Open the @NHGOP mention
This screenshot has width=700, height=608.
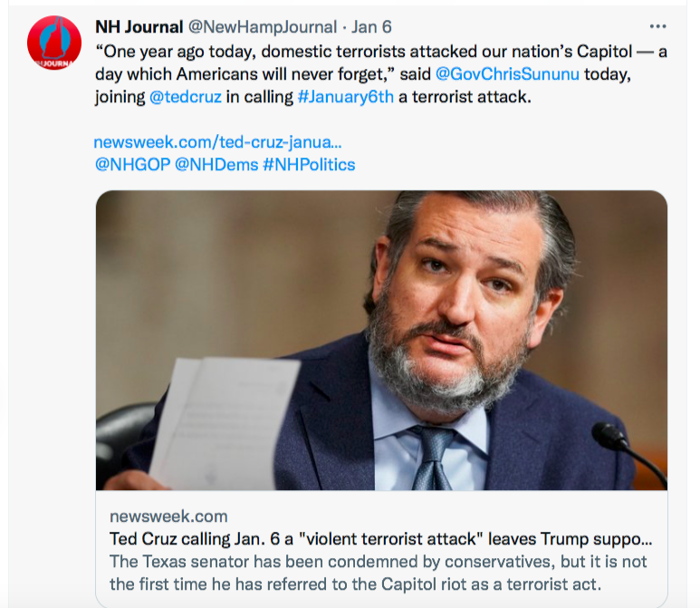[x=131, y=164]
